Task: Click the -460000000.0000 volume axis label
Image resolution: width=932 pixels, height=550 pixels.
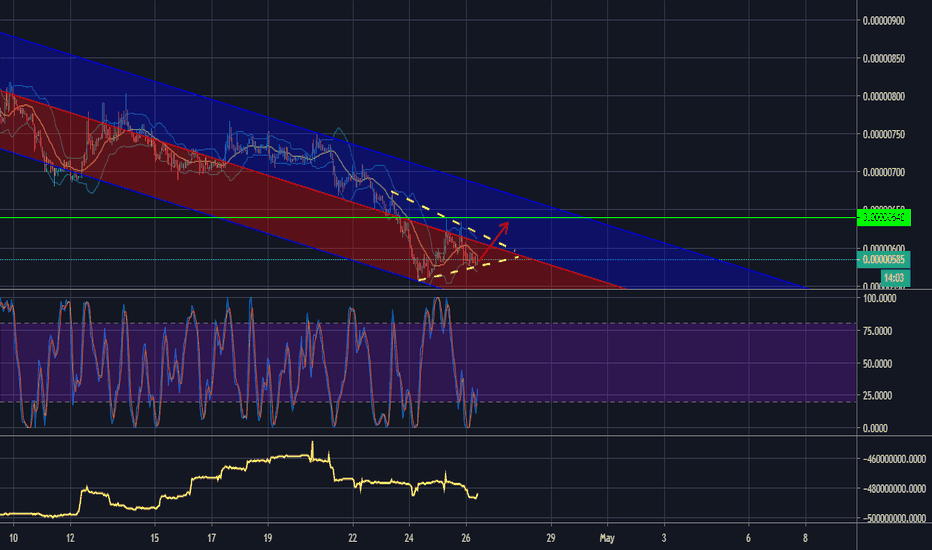Action: click(x=894, y=459)
